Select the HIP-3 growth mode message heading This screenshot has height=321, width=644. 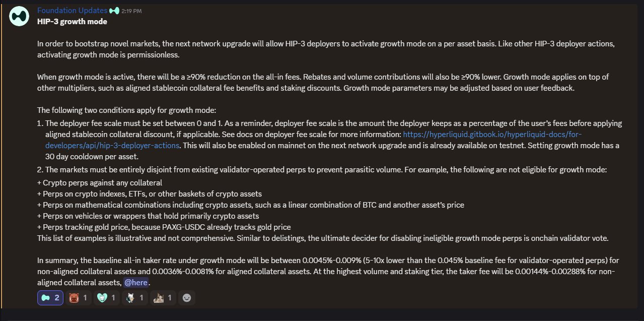coord(71,21)
